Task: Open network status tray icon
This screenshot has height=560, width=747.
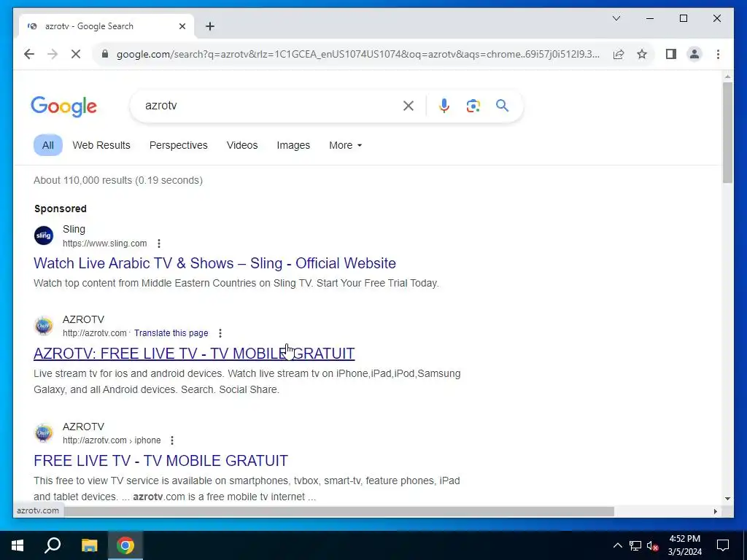Action: 635,545
